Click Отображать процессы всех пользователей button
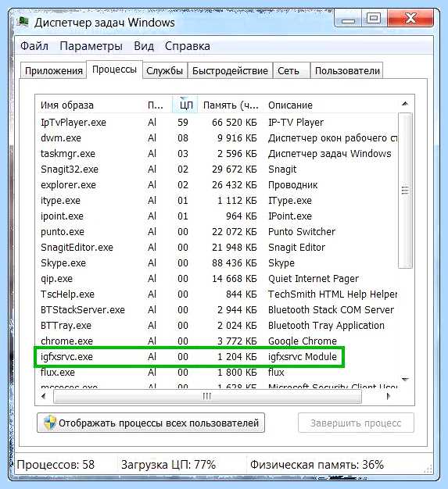448x489 pixels. pos(151,423)
